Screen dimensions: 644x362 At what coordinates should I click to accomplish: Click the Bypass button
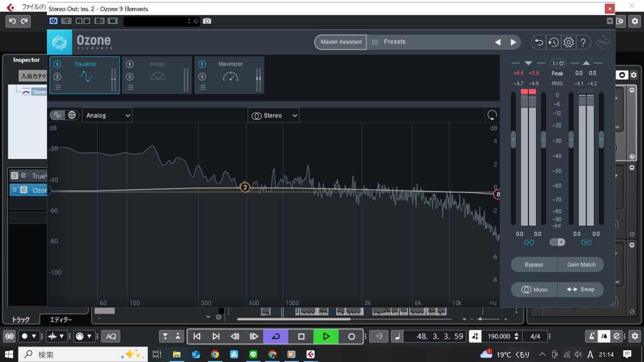coord(534,264)
